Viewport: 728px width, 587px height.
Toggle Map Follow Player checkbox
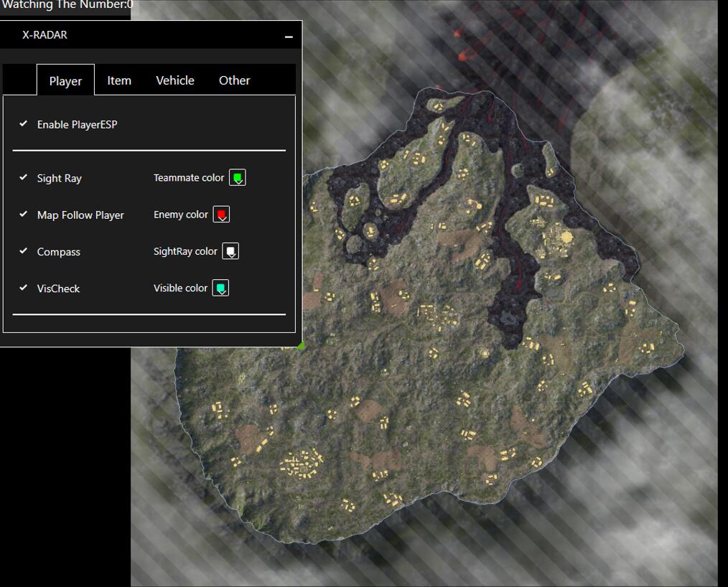[23, 215]
